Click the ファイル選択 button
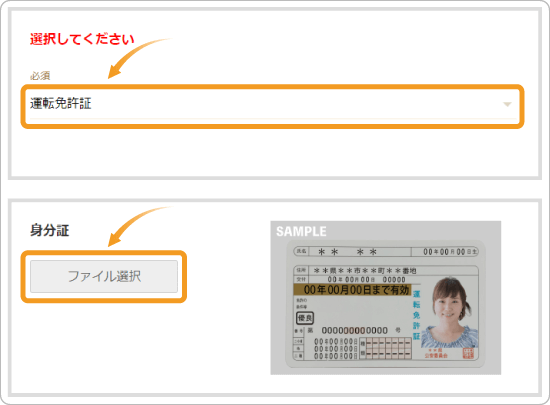 [x=104, y=276]
